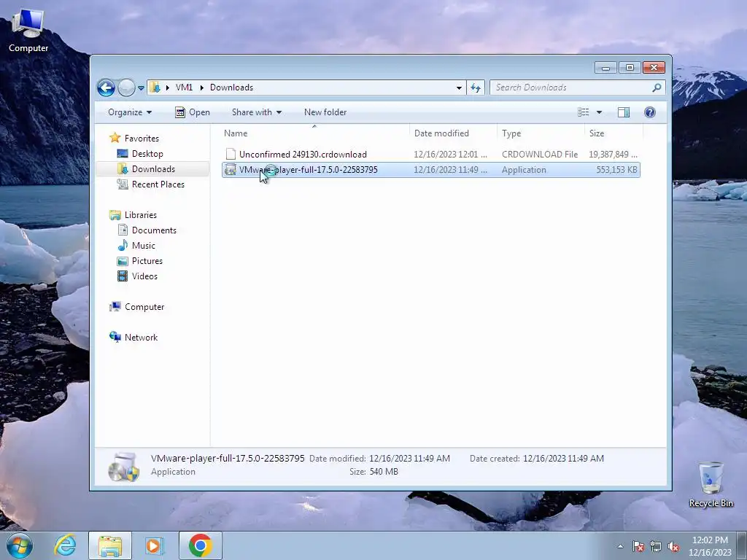Click the Open toolbar button
This screenshot has width=747, height=560.
[193, 112]
